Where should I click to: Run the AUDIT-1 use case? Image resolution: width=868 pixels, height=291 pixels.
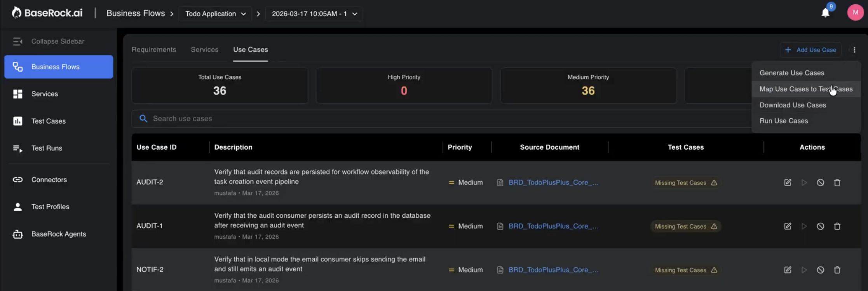pos(804,226)
